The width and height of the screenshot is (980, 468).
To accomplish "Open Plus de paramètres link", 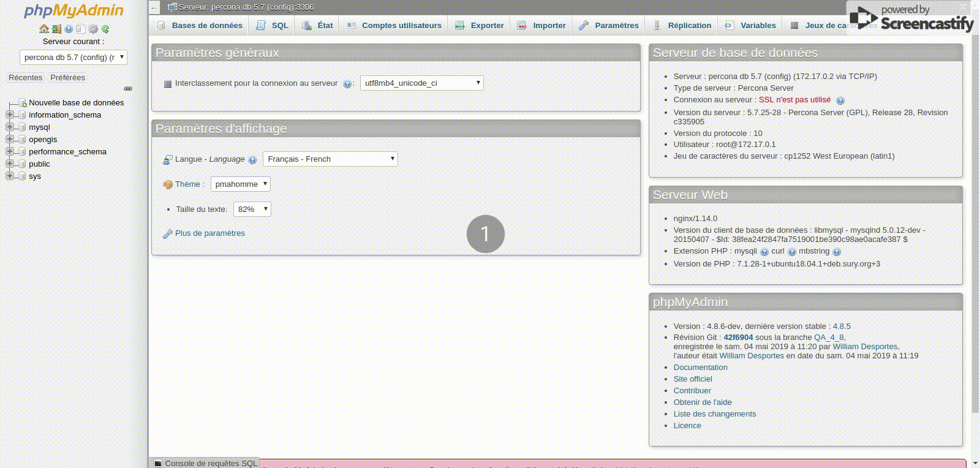I will click(210, 233).
